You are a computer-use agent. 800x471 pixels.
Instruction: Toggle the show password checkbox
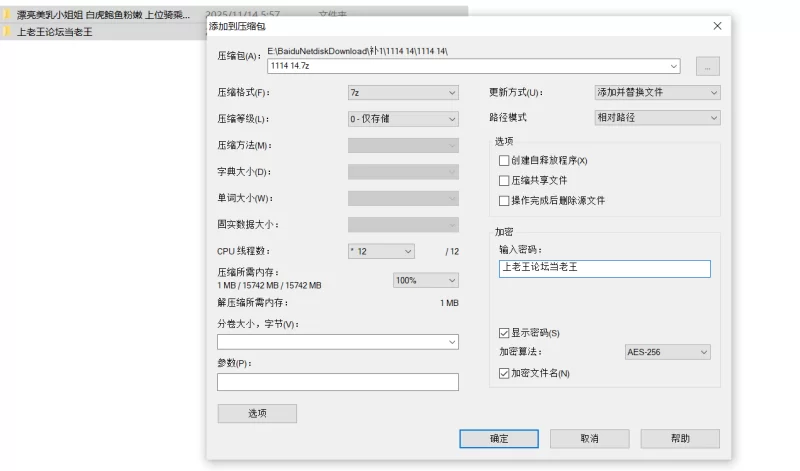pos(504,333)
